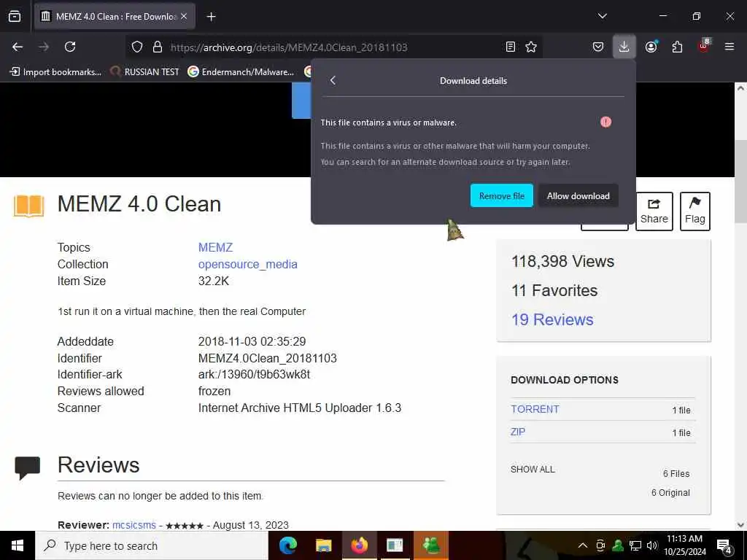Open the Firefox View icon left of the tab
Image resolution: width=747 pixels, height=560 pixels.
(15, 16)
